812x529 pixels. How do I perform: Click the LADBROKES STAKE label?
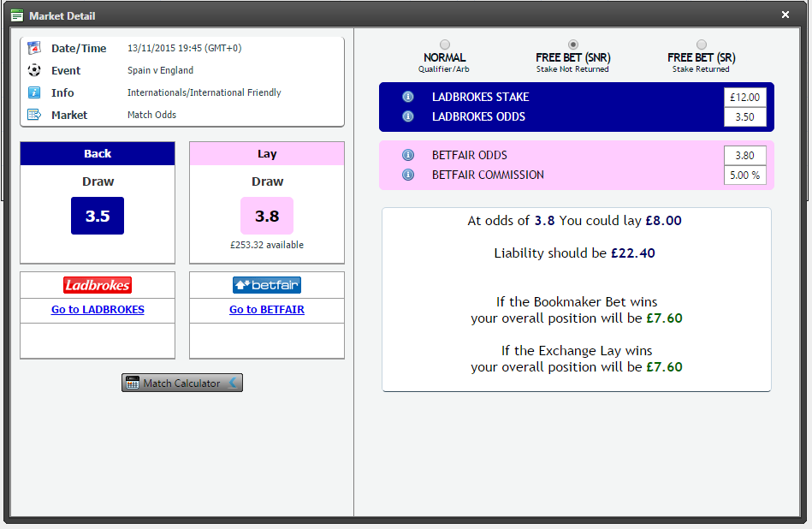pos(481,97)
